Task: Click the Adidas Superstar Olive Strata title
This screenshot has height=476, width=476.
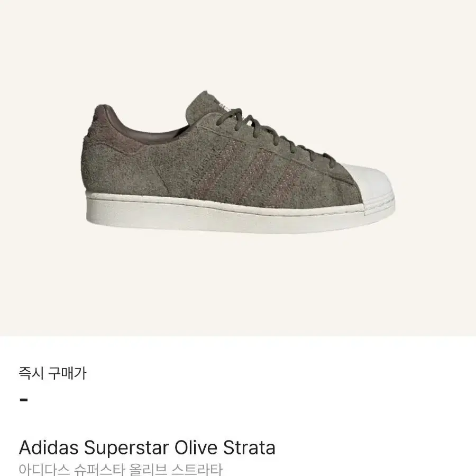Action: (147, 448)
